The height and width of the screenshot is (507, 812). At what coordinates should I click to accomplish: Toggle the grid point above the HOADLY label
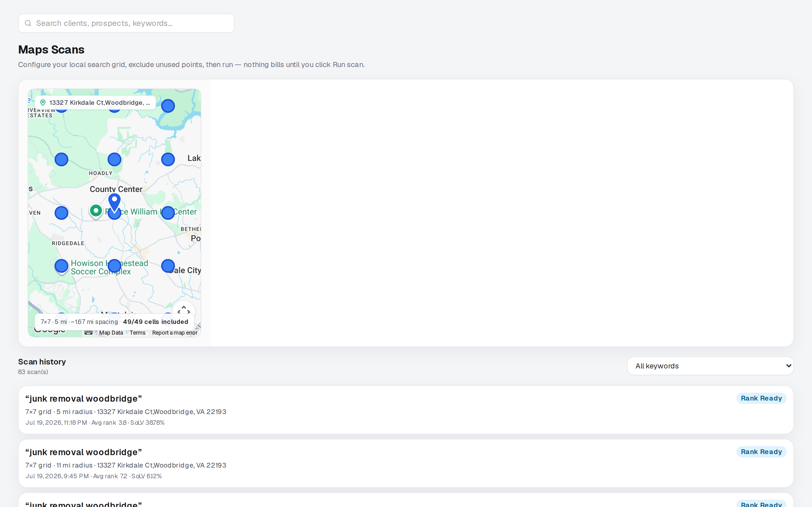click(114, 159)
